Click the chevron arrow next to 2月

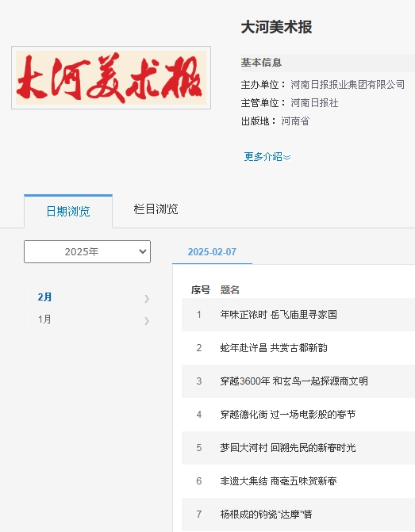pos(147,299)
